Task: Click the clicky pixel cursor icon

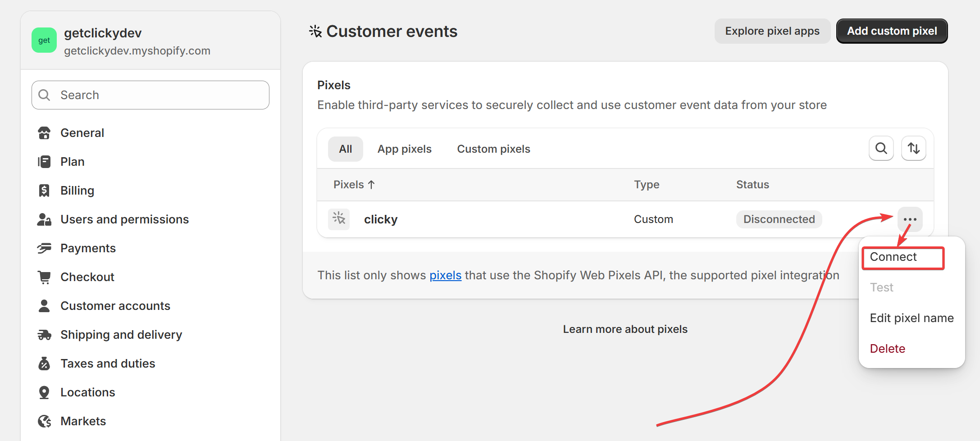Action: click(339, 219)
